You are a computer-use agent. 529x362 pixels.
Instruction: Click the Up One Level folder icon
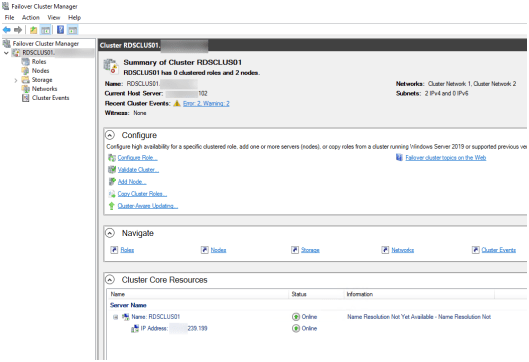click(33, 30)
